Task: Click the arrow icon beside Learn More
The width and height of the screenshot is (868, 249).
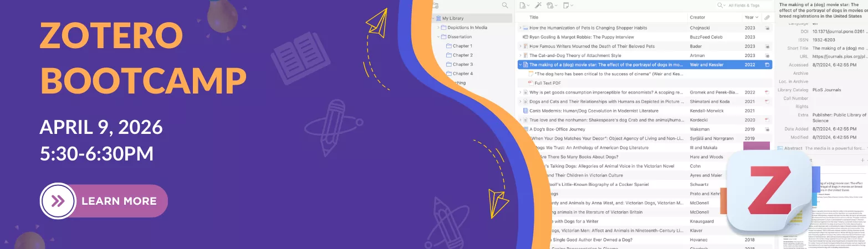Action: point(58,200)
